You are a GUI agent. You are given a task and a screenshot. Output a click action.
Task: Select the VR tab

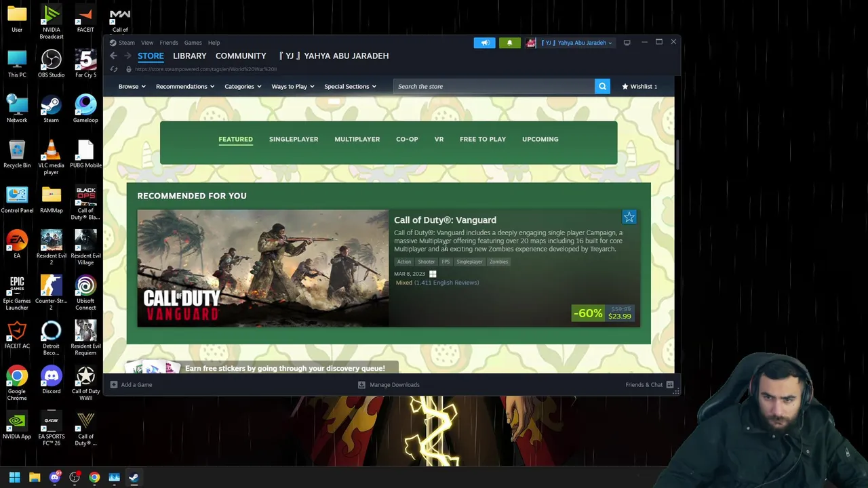pyautogui.click(x=439, y=139)
